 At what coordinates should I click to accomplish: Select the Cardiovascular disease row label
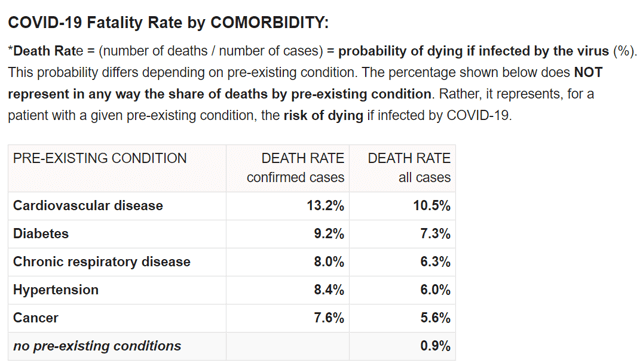pyautogui.click(x=88, y=205)
